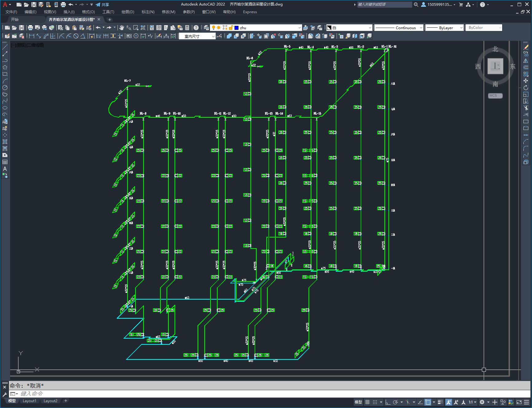This screenshot has height=408, width=532.
Task: Open the Autodesk App Store cart
Action: pyautogui.click(x=461, y=5)
